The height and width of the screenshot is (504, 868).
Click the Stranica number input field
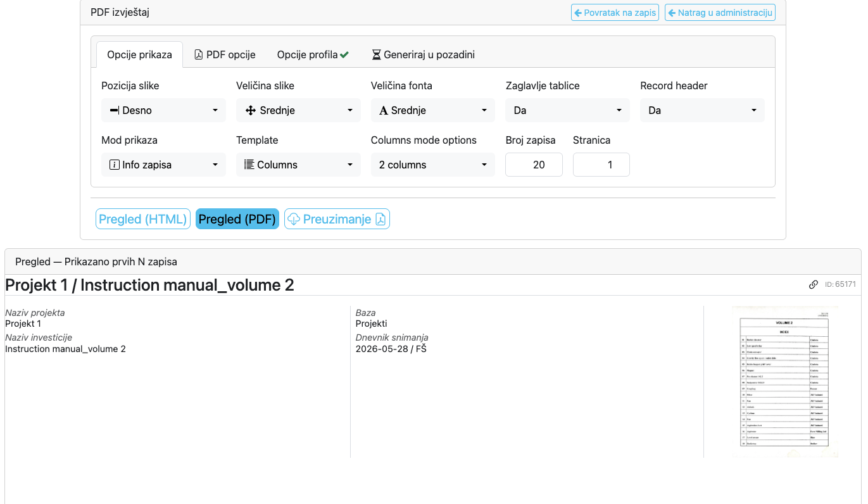pos(601,165)
